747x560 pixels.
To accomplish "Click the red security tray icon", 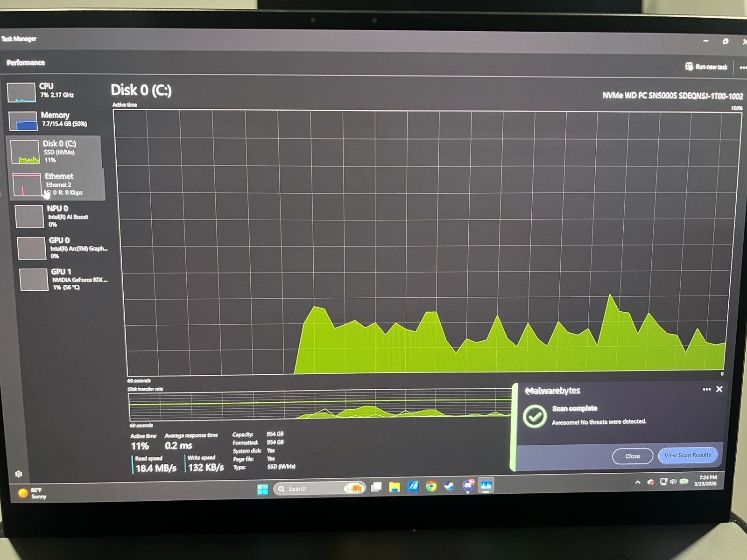I will [650, 482].
